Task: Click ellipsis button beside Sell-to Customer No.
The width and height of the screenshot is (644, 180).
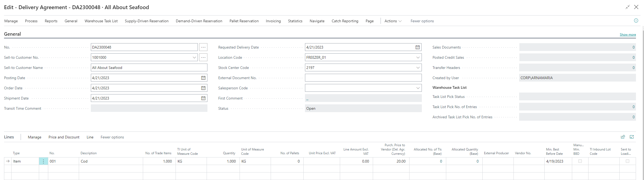Action: (x=203, y=57)
